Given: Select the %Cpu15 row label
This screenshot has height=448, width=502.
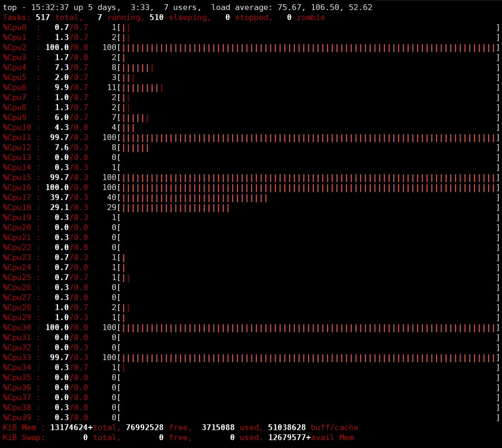Looking at the screenshot, I should pyautogui.click(x=17, y=177).
